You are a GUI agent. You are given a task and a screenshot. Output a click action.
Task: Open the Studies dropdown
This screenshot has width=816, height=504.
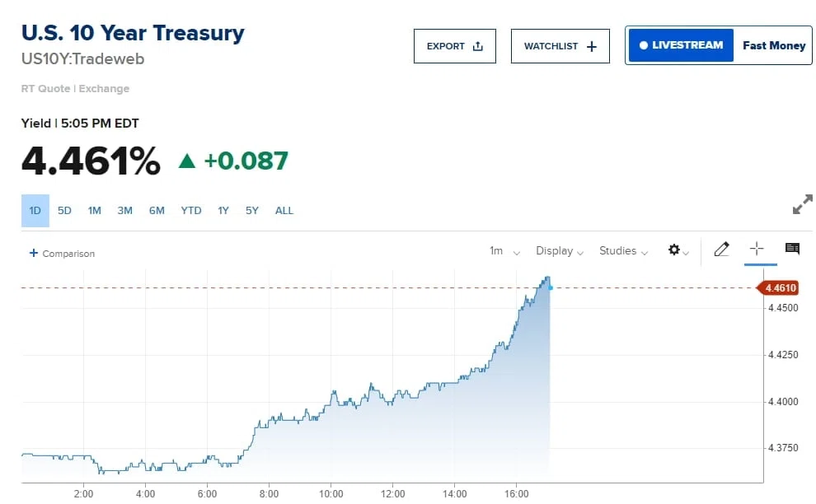[x=623, y=251]
